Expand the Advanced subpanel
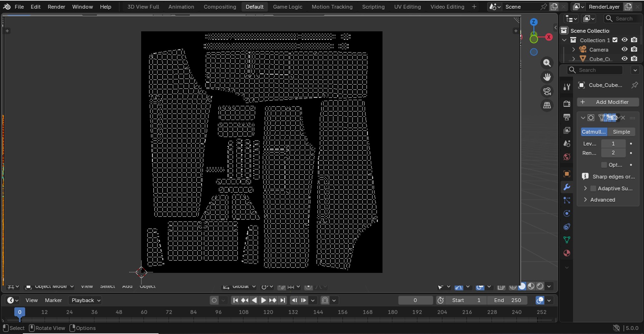644x334 pixels. [x=585, y=200]
